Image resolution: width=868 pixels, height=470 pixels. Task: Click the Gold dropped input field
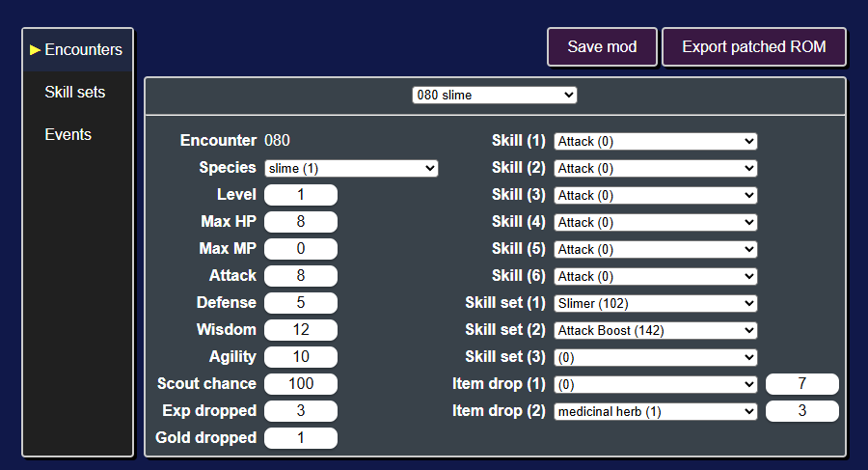click(301, 438)
